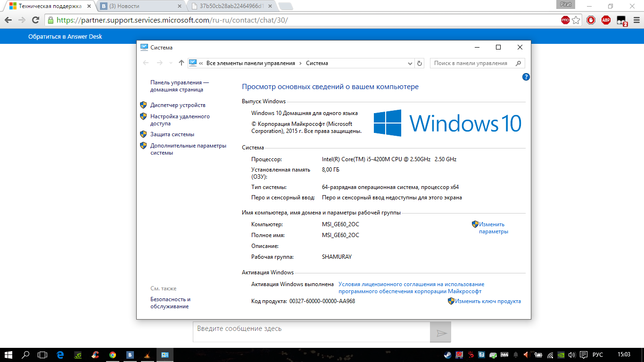
Task: Click the blue help question mark icon
Action: [526, 77]
